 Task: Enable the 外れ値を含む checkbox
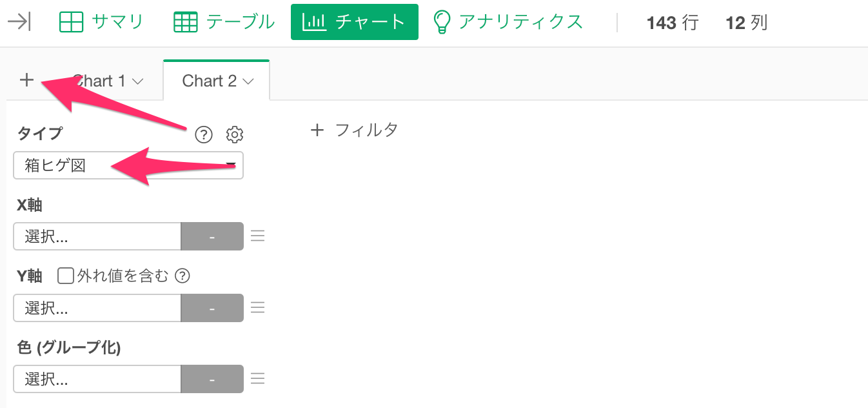tap(66, 276)
